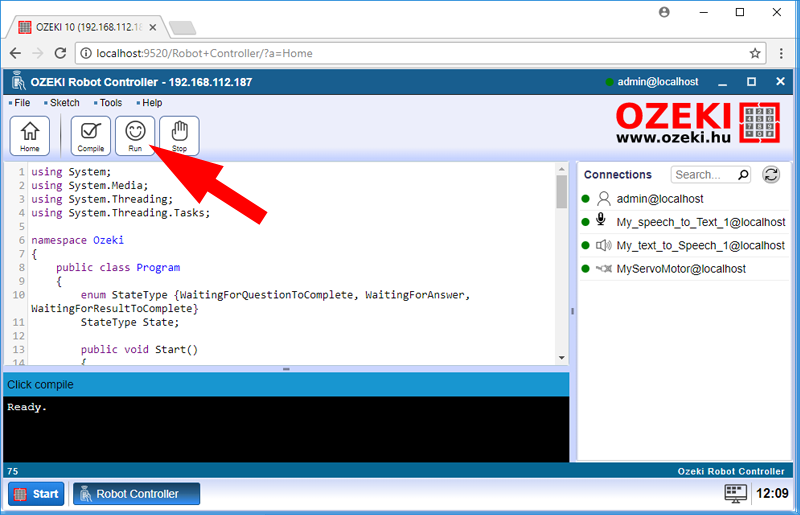Image resolution: width=800 pixels, height=515 pixels.
Task: Run the program with Run icon
Action: pos(135,135)
